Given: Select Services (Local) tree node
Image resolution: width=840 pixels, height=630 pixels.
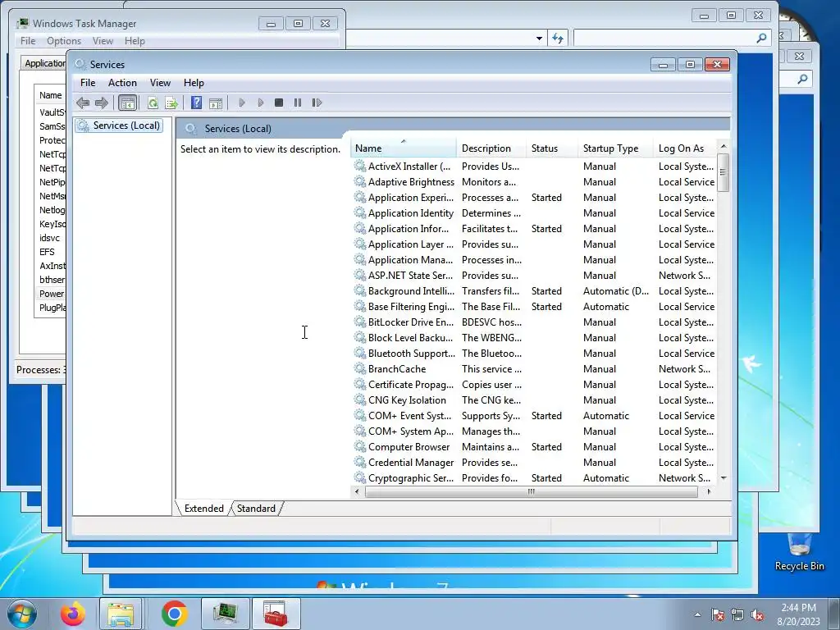Looking at the screenshot, I should (x=119, y=126).
